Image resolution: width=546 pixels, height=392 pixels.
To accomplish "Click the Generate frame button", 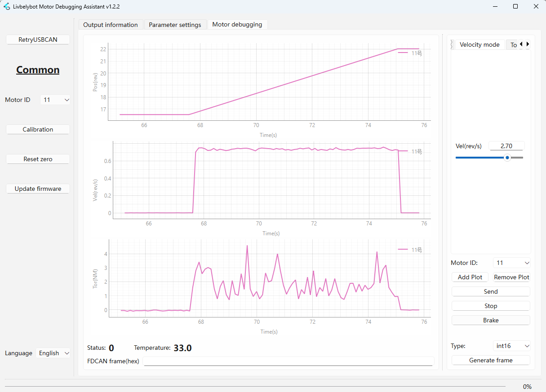I will pyautogui.click(x=491, y=360).
